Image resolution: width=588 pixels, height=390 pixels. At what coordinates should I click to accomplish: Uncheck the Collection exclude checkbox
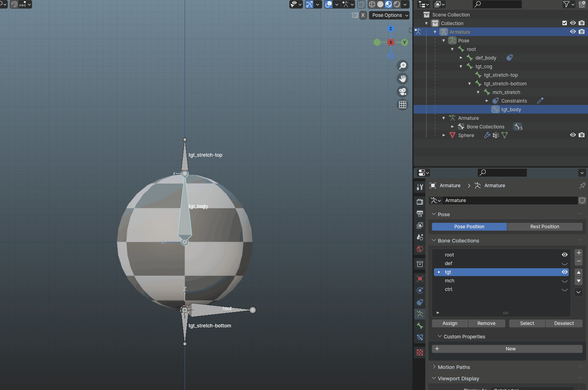[564, 23]
